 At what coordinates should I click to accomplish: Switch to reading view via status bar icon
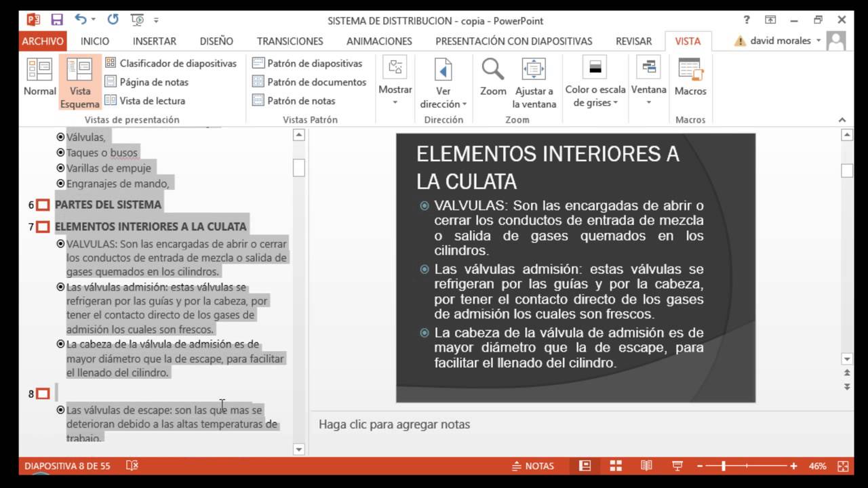646,466
